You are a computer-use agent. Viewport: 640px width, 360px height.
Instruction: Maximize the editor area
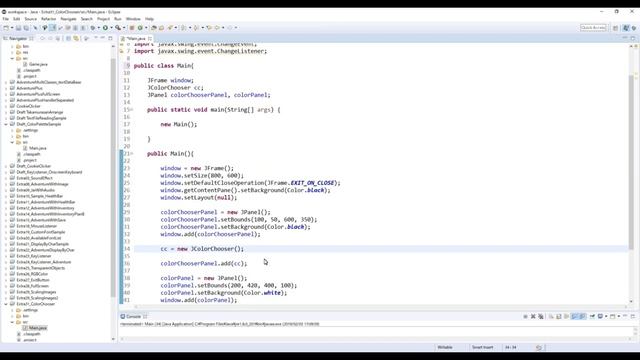633,38
